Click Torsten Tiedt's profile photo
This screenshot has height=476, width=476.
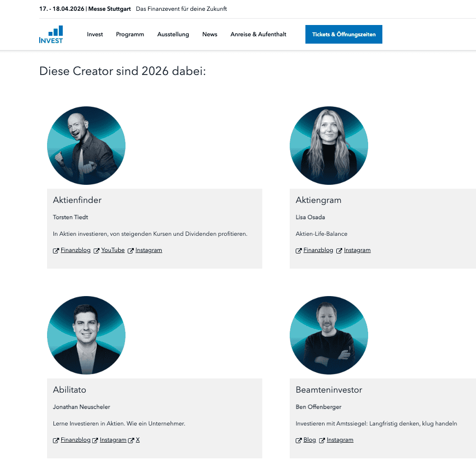point(86,146)
